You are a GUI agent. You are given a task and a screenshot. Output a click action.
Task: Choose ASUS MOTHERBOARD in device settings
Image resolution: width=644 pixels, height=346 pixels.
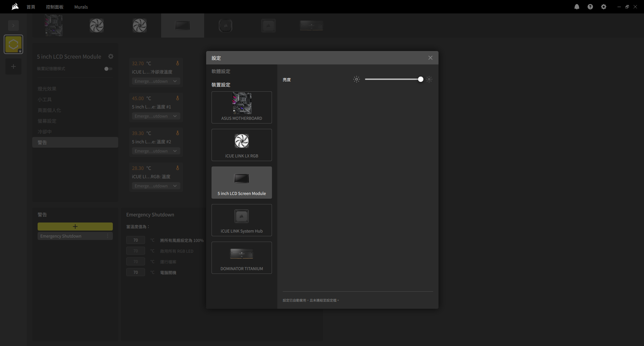(242, 107)
